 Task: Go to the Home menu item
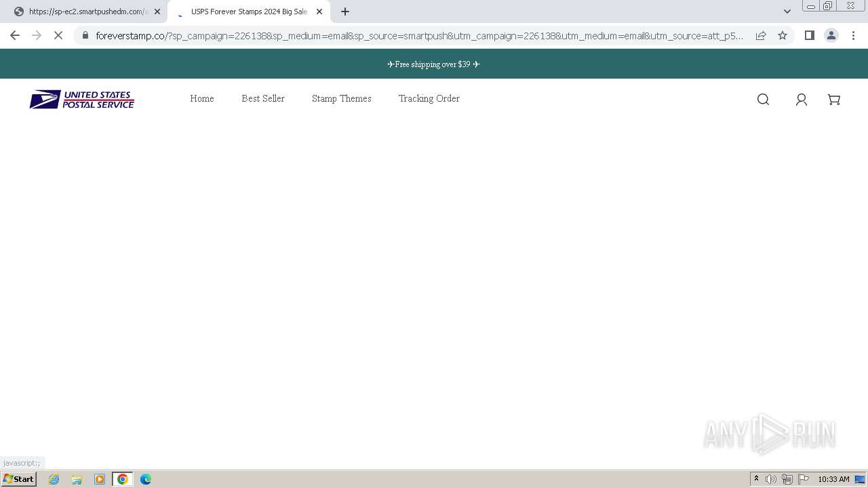(202, 98)
